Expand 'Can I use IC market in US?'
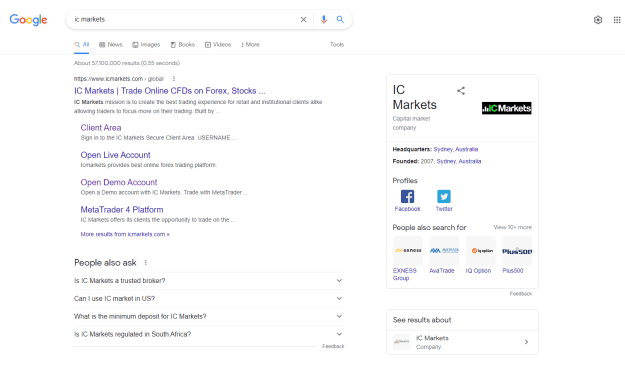This screenshot has width=625, height=368. 209,299
